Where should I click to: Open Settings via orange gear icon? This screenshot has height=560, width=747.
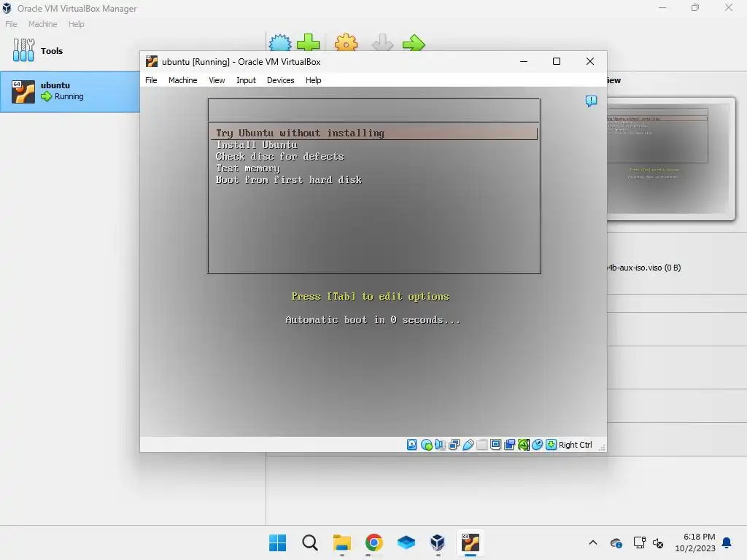click(346, 42)
